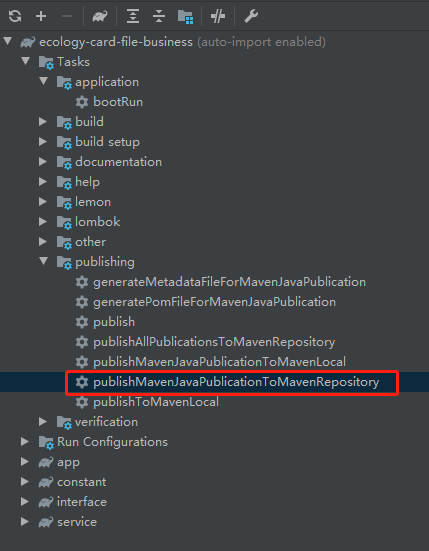Expand the service subproject node
The height and width of the screenshot is (551, 429).
(x=25, y=521)
